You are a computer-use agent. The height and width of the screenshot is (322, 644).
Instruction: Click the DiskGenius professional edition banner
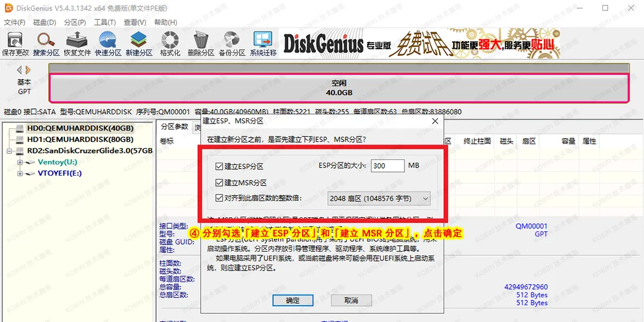(419, 43)
